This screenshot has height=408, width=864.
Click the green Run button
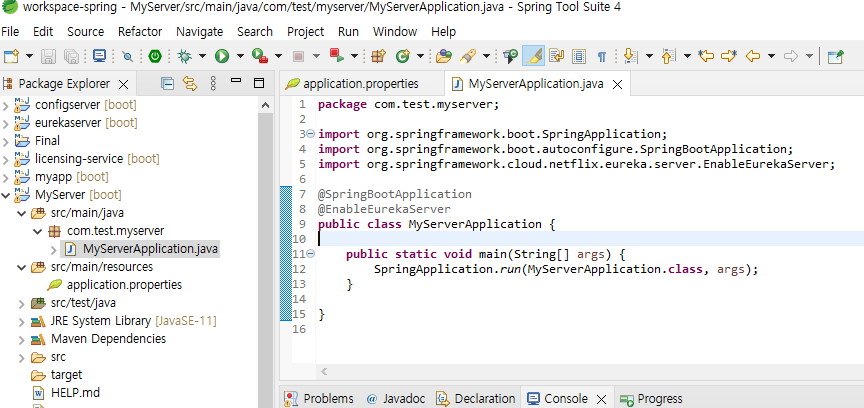pyautogui.click(x=222, y=56)
